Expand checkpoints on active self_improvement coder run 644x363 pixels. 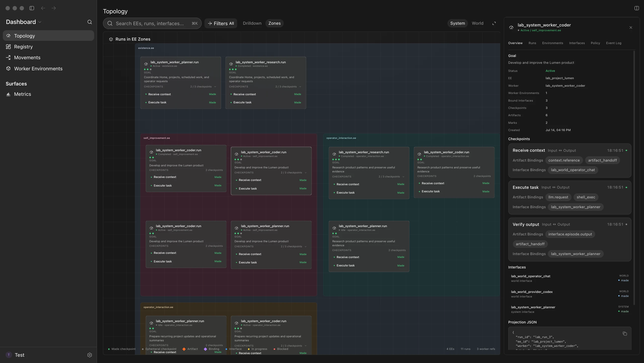coord(306,173)
